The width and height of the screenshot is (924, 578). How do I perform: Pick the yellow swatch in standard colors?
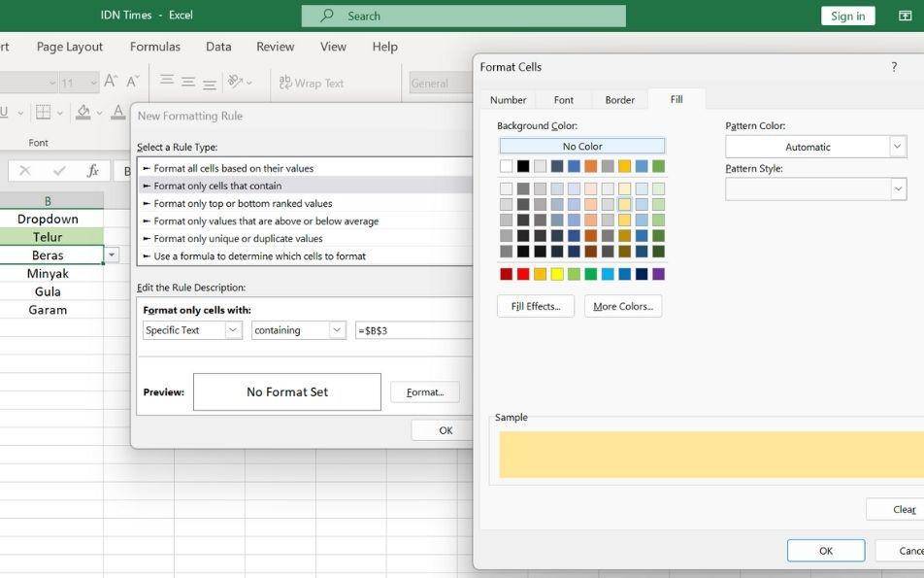[557, 274]
